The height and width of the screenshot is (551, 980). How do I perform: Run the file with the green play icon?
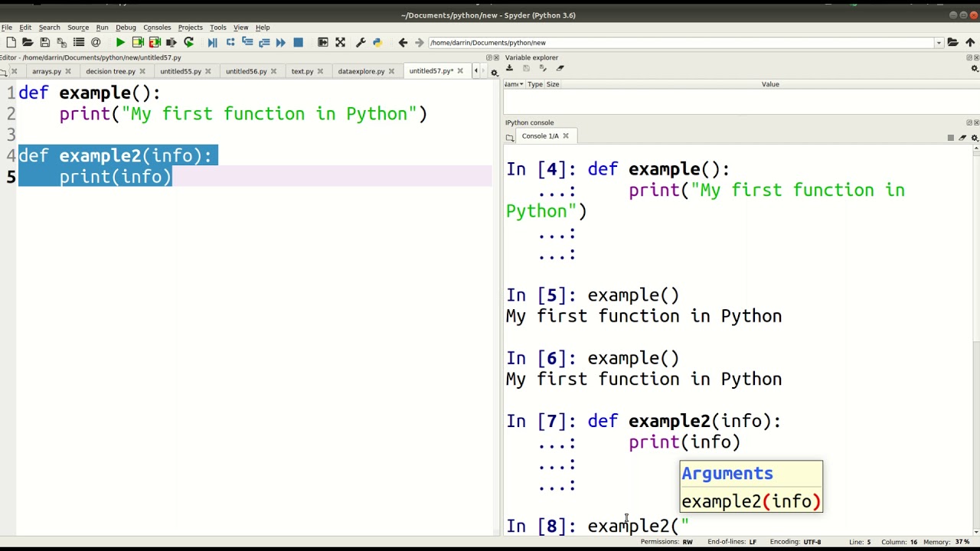pyautogui.click(x=120, y=43)
